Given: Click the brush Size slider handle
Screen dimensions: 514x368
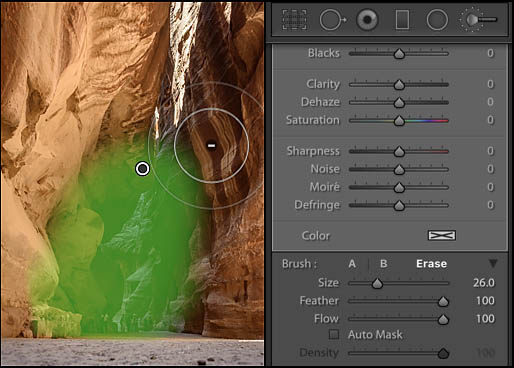Looking at the screenshot, I should (377, 283).
